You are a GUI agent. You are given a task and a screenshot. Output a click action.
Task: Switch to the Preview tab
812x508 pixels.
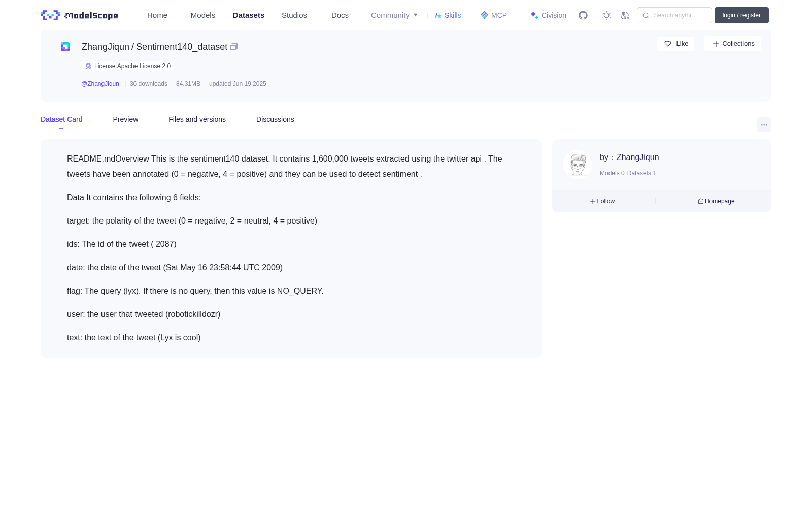tap(125, 119)
